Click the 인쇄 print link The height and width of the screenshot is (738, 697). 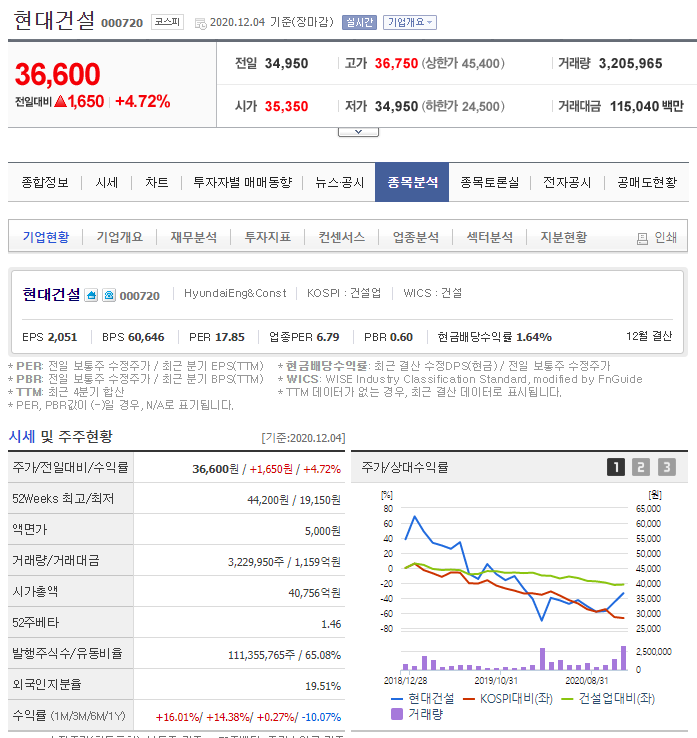[665, 237]
